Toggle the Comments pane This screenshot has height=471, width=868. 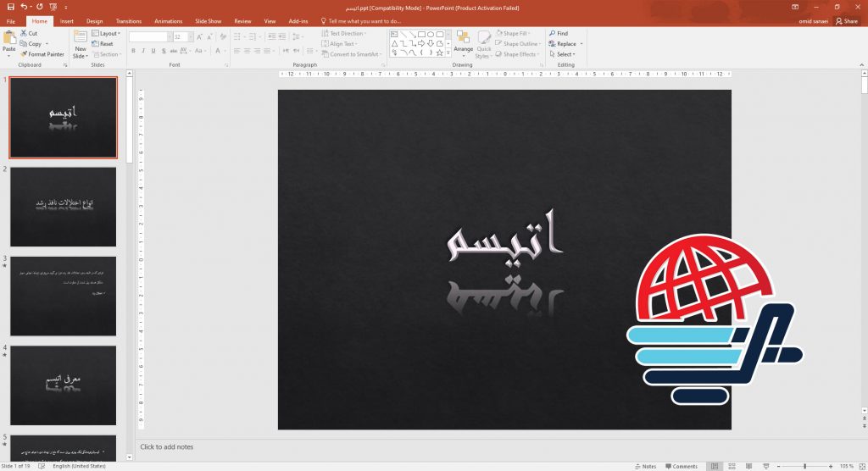pos(682,467)
